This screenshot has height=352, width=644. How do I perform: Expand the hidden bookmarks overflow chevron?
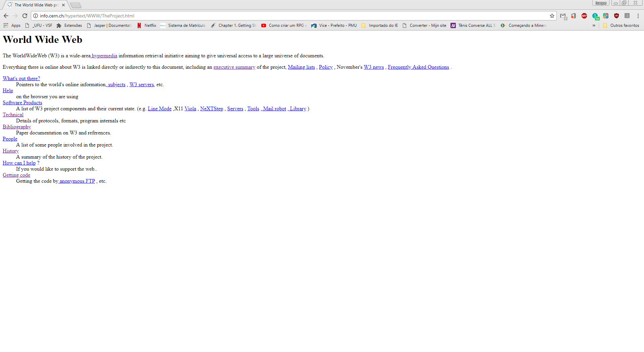pos(594,25)
